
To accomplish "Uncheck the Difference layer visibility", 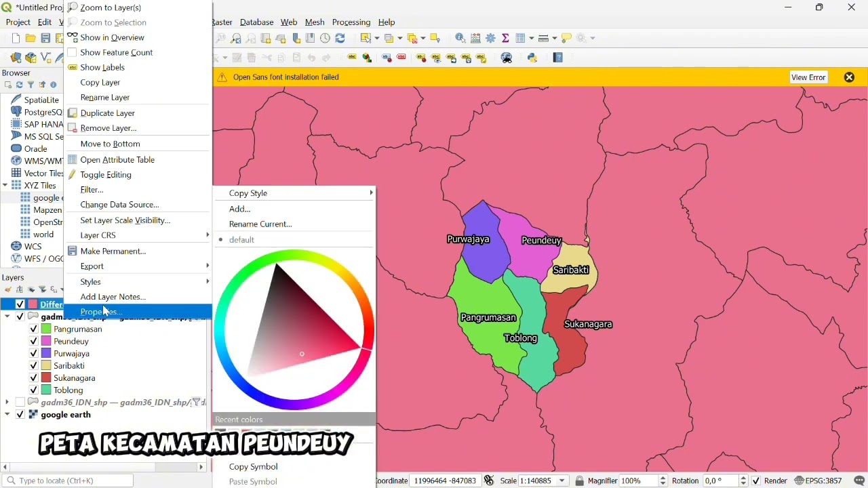I will (20, 304).
